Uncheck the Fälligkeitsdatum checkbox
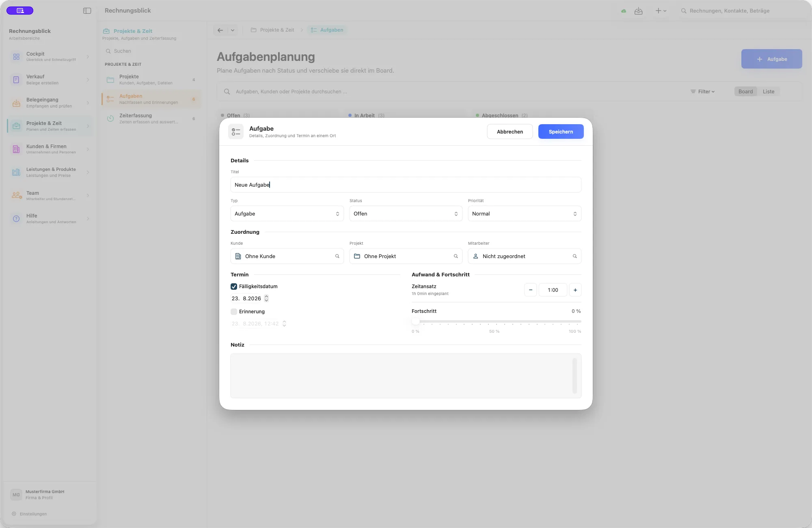The image size is (812, 528). point(234,287)
